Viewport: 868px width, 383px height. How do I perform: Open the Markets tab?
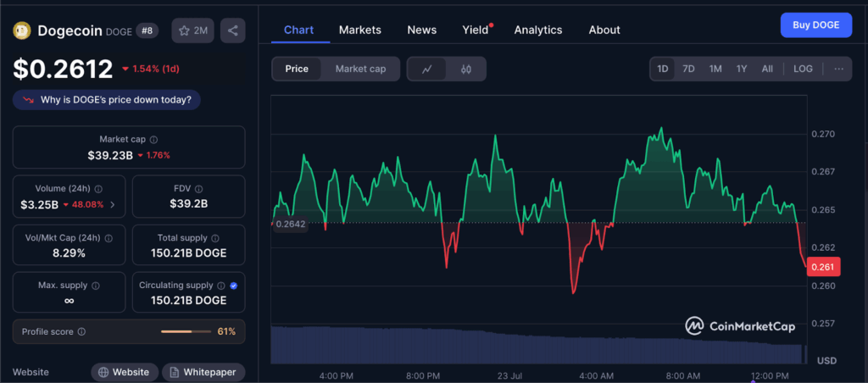pyautogui.click(x=359, y=30)
